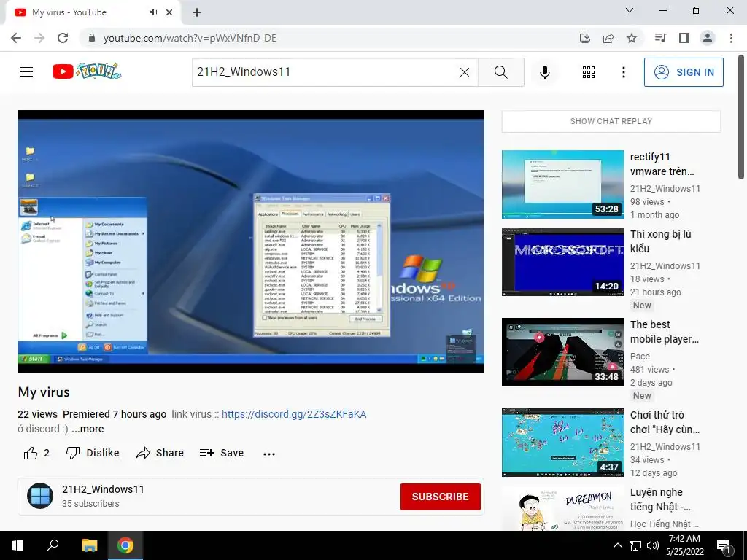Screen dimensions: 747x560
Task: Share this page using address bar icon
Action: [608, 38]
